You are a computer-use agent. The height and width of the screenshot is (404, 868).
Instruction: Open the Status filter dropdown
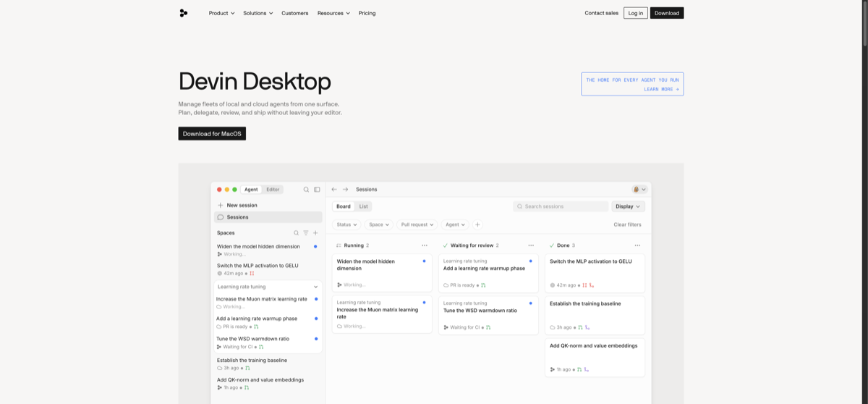pos(346,224)
